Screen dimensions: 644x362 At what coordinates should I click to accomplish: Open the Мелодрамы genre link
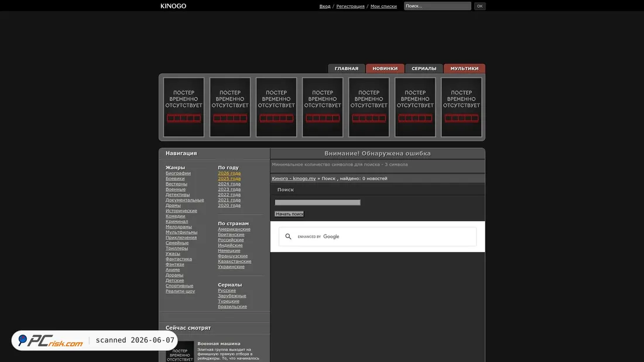tap(178, 226)
